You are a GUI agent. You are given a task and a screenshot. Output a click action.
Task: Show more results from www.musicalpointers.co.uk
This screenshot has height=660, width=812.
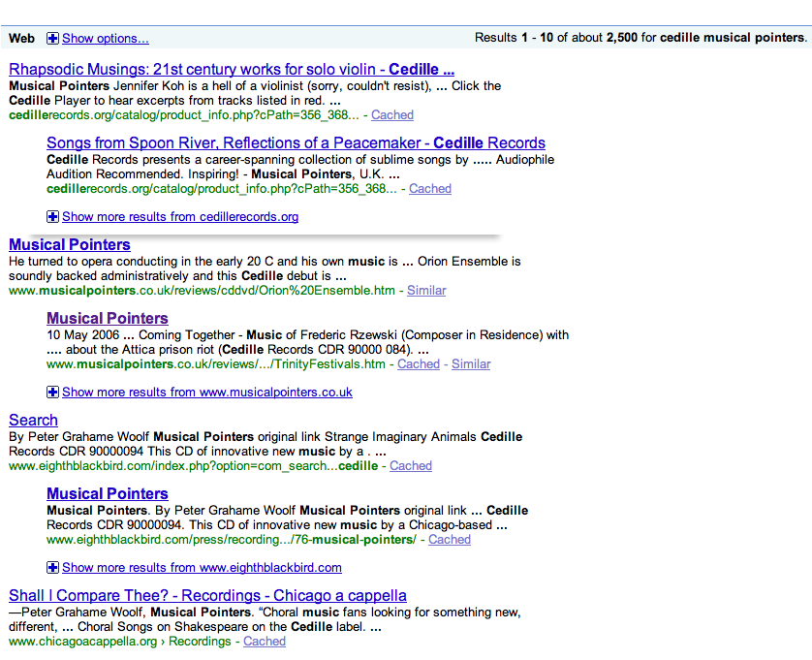[x=206, y=393]
